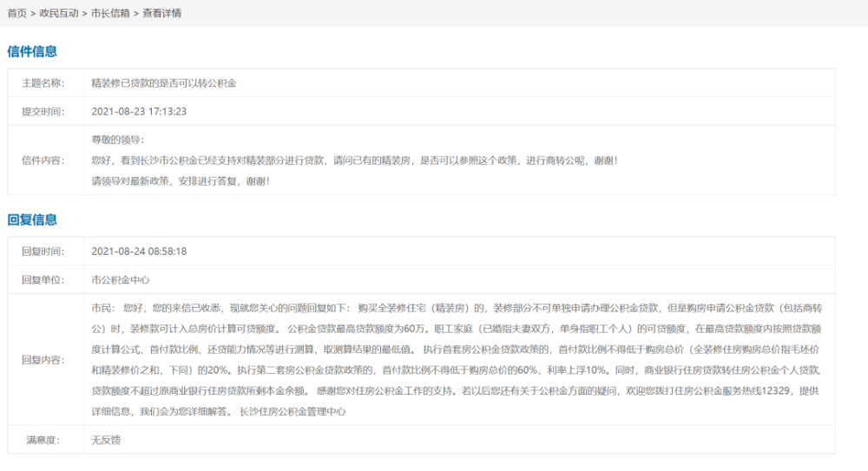Go to 政民互动 breadcrumb
868x471 pixels.
59,13
